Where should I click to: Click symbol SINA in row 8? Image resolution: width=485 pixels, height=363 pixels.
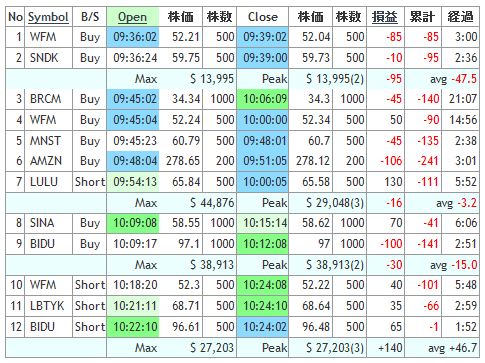point(42,223)
